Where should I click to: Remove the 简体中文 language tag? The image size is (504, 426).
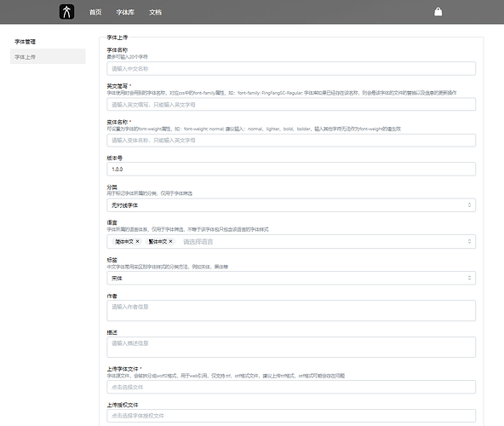click(x=138, y=241)
